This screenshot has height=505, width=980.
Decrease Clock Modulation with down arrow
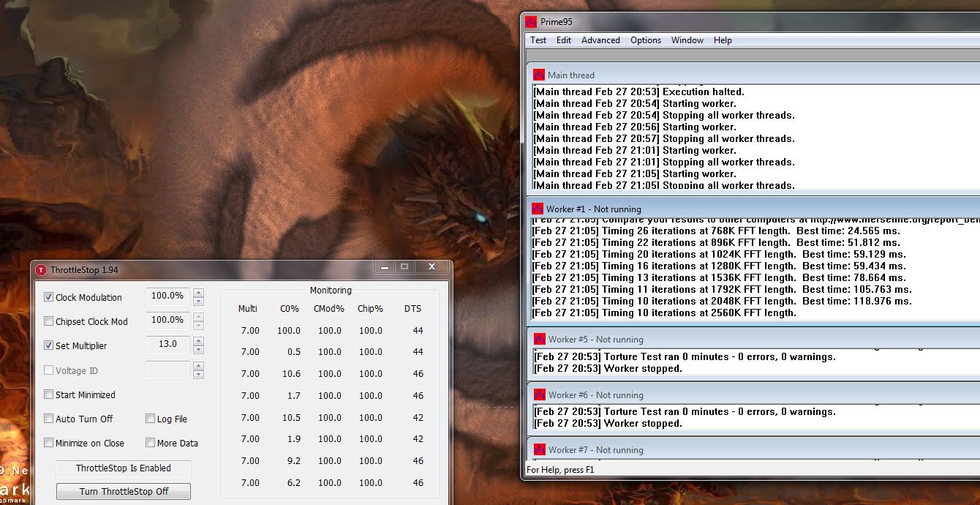(x=198, y=302)
